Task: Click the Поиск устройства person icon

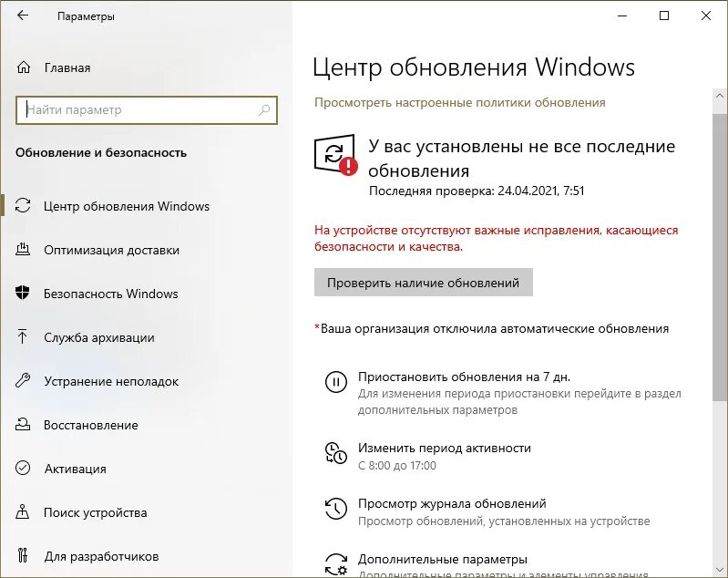Action: 22,511
